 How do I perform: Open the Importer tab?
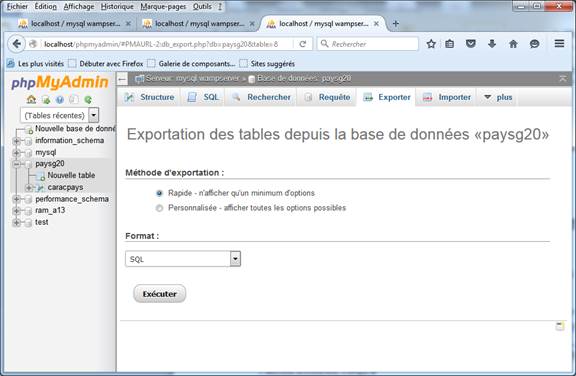446,97
